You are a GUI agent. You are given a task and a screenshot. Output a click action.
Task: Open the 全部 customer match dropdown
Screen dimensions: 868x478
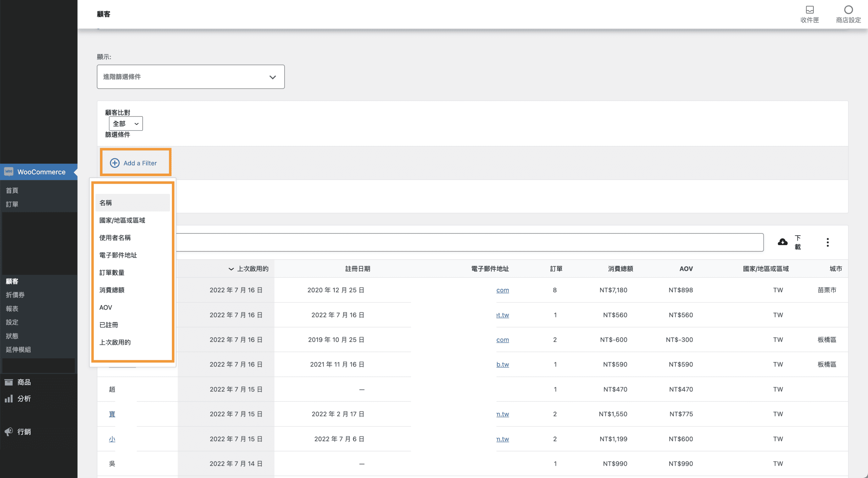click(x=126, y=124)
